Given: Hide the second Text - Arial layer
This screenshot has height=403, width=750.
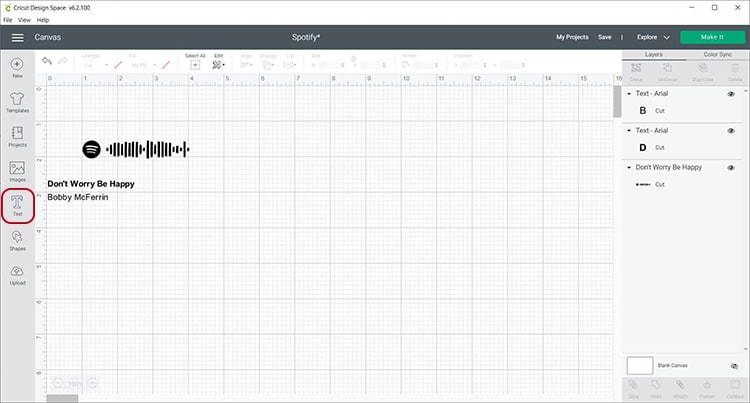Looking at the screenshot, I should pyautogui.click(x=731, y=131).
